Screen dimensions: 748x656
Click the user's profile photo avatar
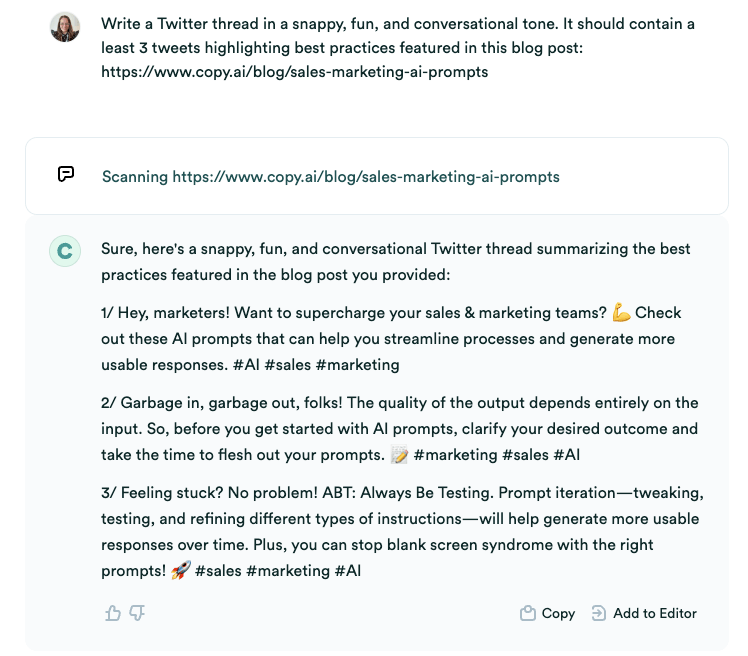click(x=65, y=27)
